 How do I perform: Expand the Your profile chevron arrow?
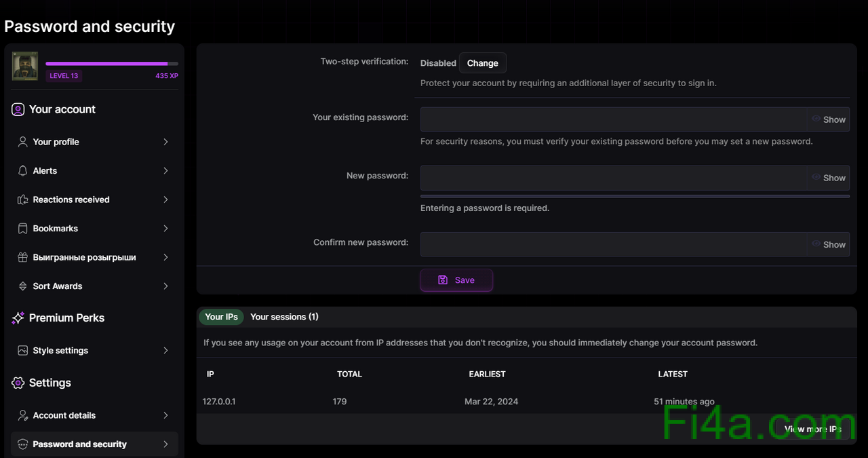click(165, 142)
